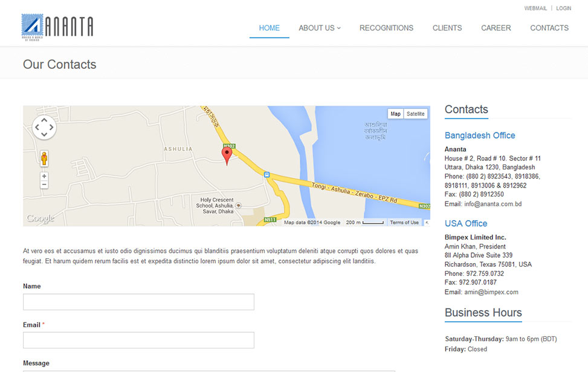Go to the Recognitions page
The image size is (588, 372).
(x=386, y=28)
